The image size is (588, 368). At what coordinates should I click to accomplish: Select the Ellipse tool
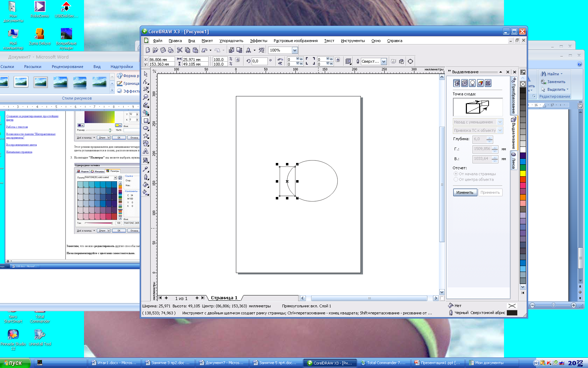coord(146,128)
